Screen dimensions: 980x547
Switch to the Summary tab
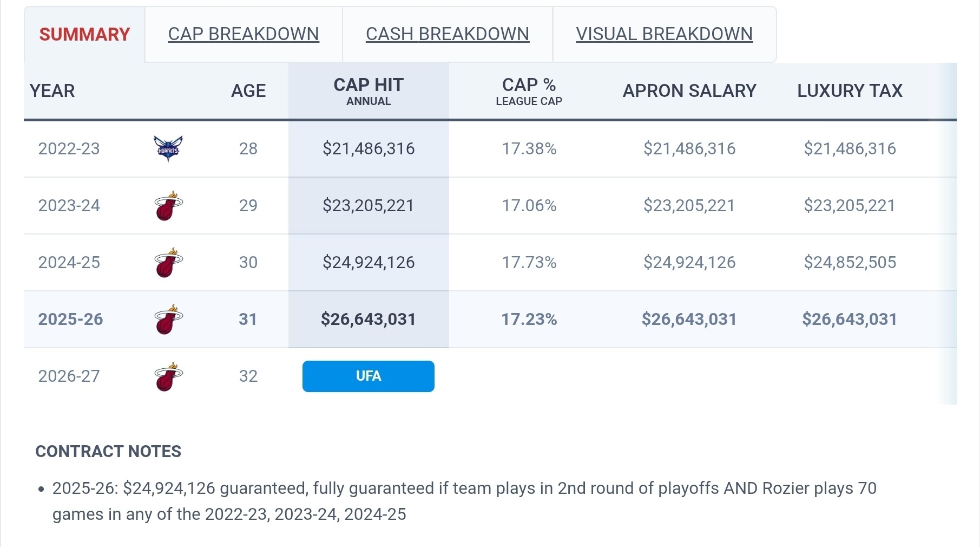(x=84, y=35)
